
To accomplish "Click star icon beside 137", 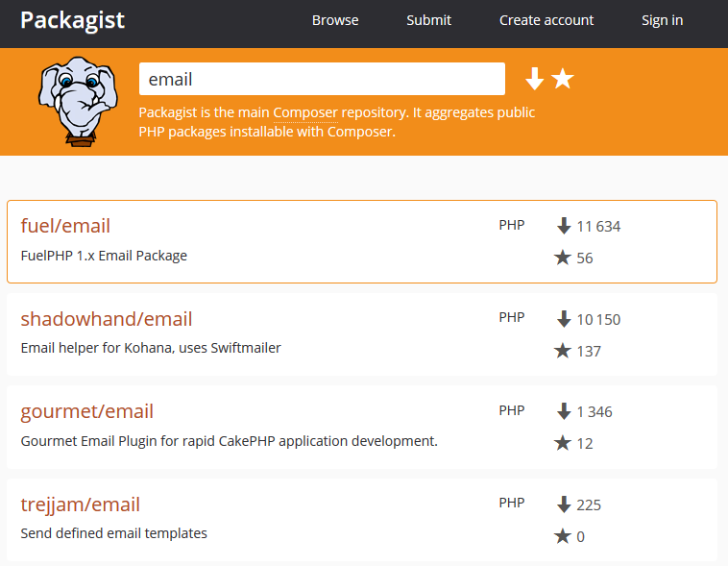I will point(562,351).
